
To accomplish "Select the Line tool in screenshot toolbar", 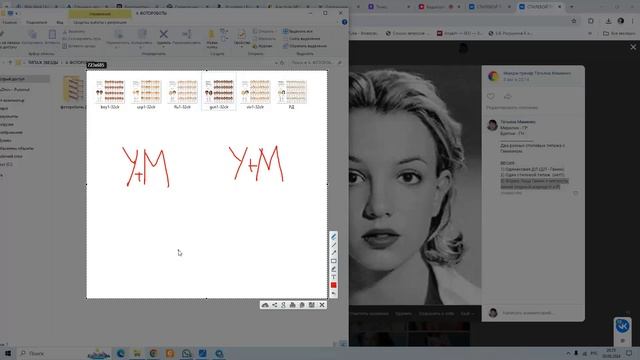I will click(333, 244).
